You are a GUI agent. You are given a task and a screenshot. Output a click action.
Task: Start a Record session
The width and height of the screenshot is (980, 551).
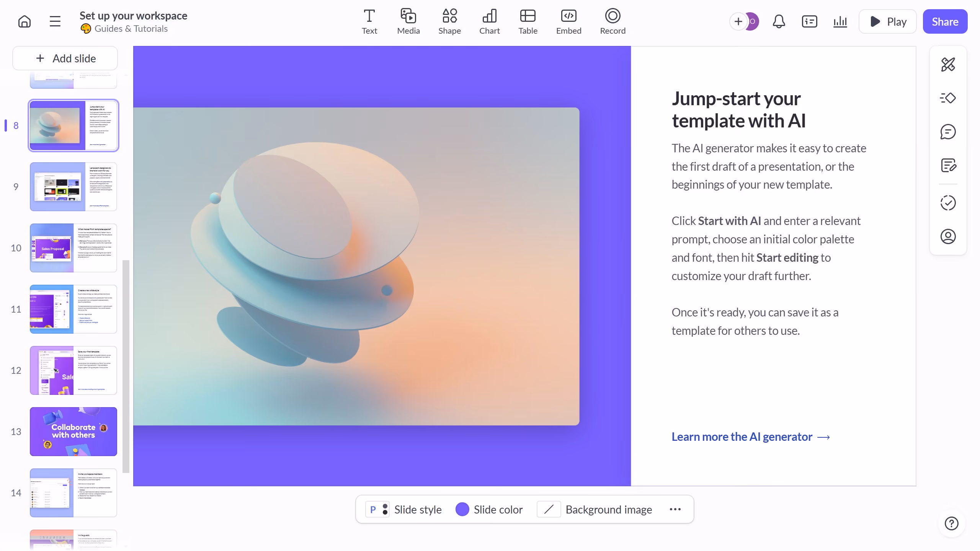coord(612,22)
